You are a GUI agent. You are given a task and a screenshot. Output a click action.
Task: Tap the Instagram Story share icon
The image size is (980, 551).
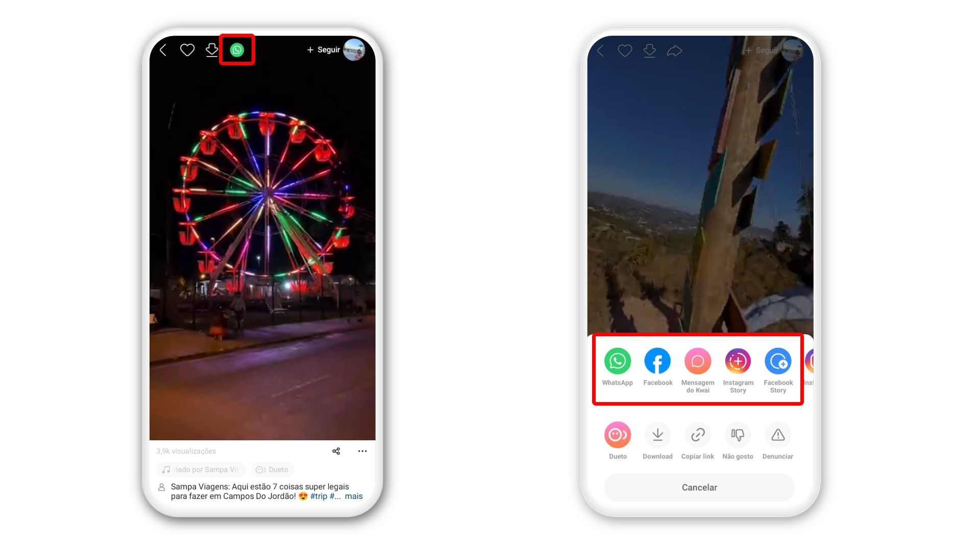point(738,361)
